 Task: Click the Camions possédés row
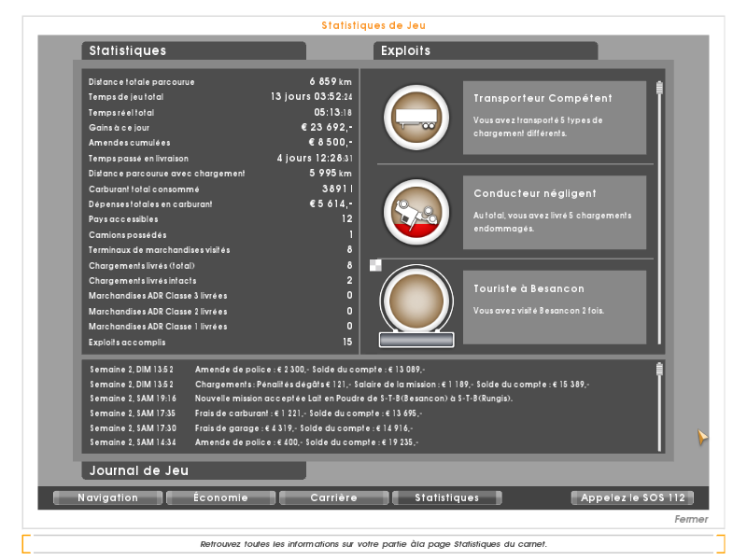click(x=220, y=235)
